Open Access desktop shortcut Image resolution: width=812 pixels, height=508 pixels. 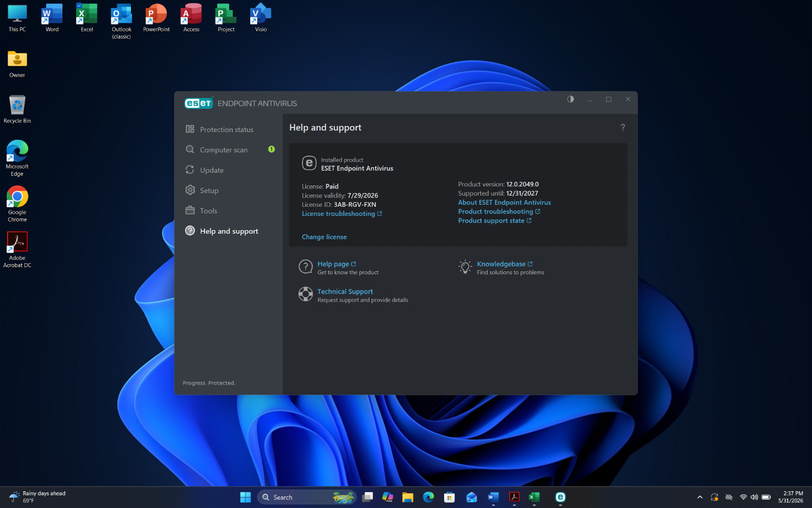(191, 18)
